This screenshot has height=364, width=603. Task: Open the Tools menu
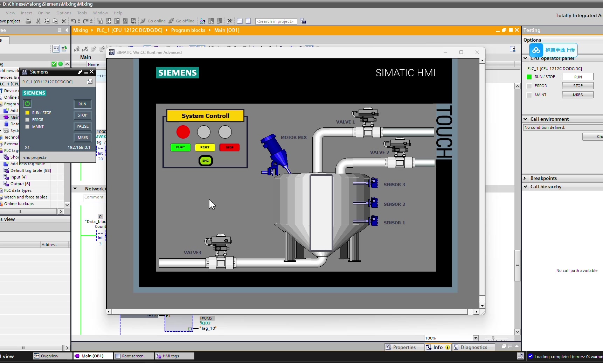(x=82, y=13)
